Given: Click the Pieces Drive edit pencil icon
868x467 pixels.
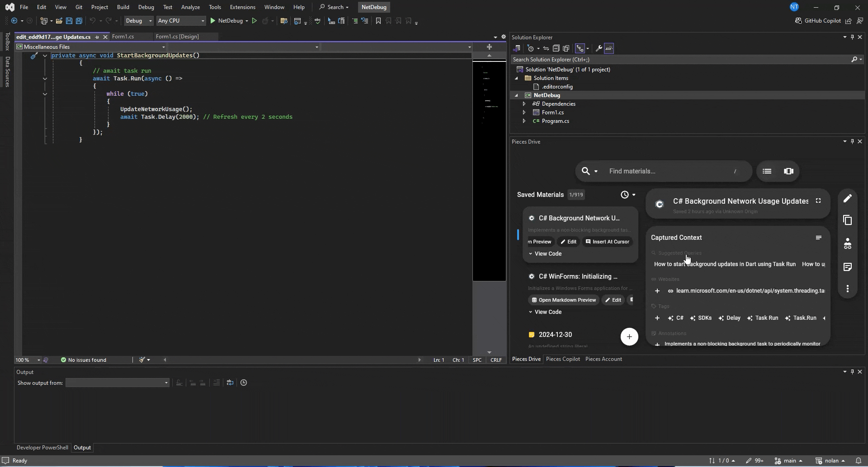Looking at the screenshot, I should point(848,198).
